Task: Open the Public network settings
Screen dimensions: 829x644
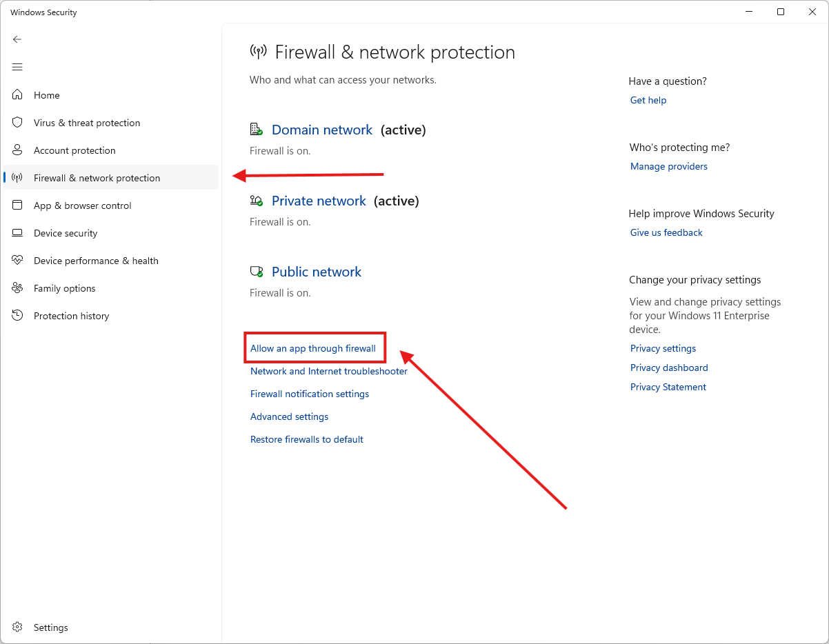Action: (317, 272)
